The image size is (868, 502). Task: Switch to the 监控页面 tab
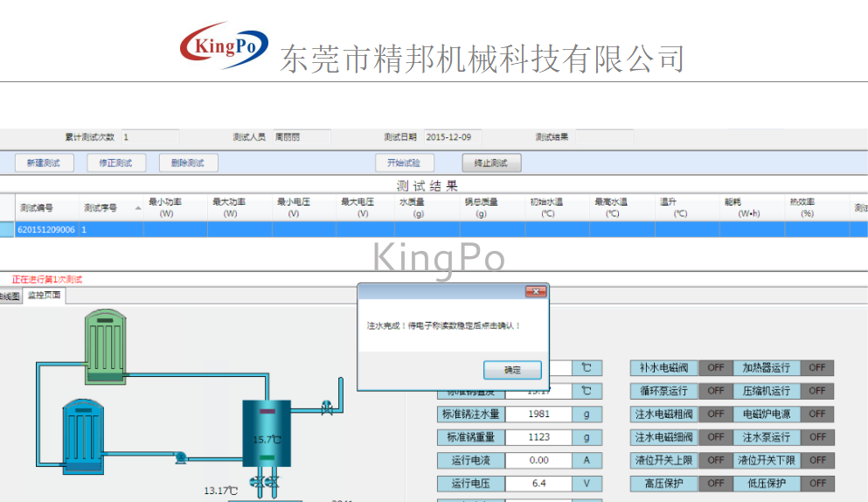coord(45,296)
